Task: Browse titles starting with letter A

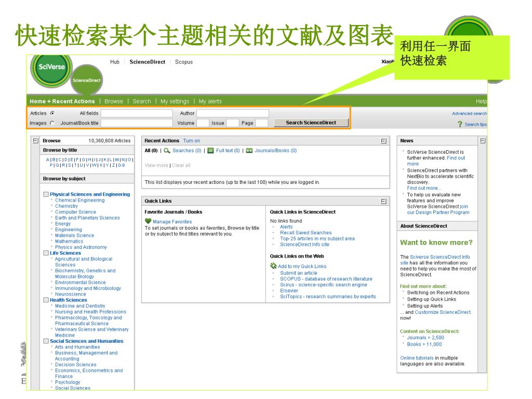Action: (x=47, y=159)
